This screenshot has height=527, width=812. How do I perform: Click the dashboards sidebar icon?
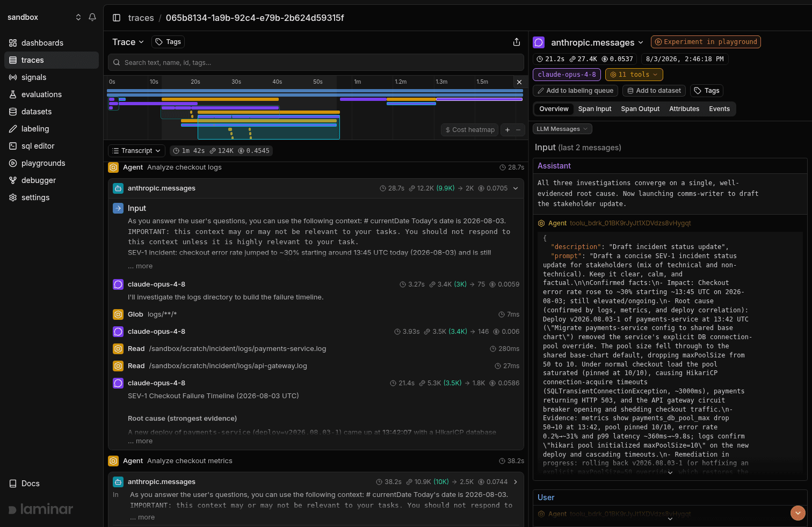13,43
